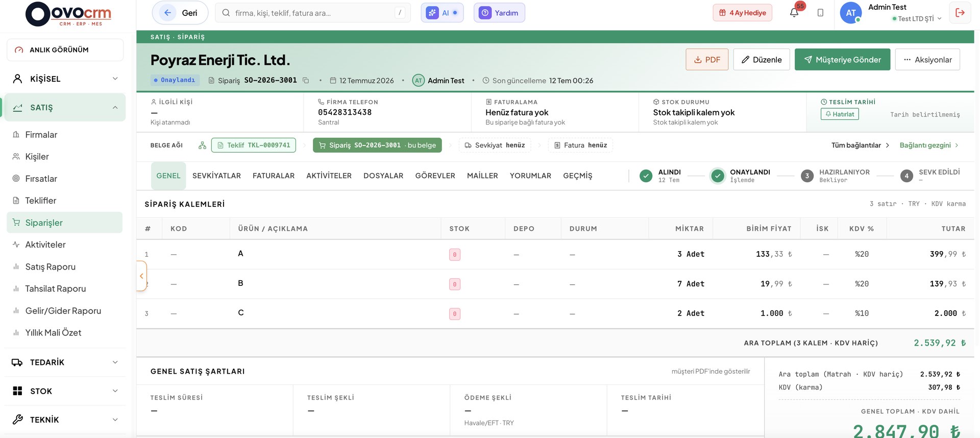Open ANLIK GÖRÜNÜM dashboard

pyautogui.click(x=65, y=50)
